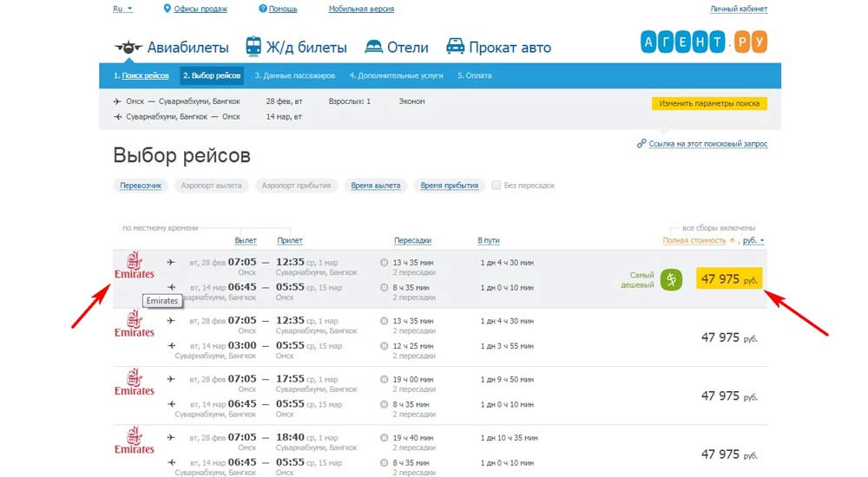
Task: Open the Прокат авто section
Action: click(x=510, y=48)
